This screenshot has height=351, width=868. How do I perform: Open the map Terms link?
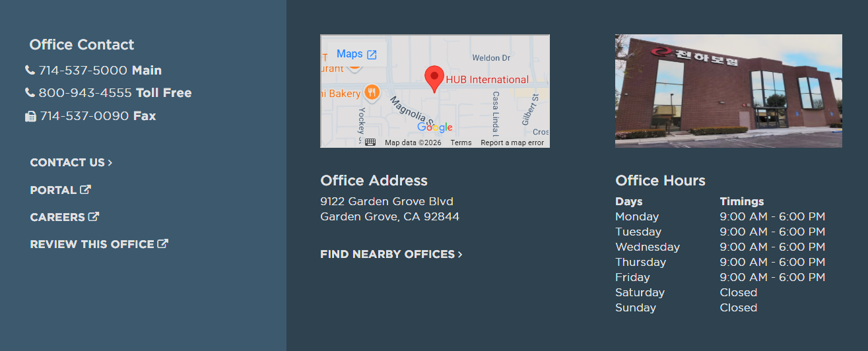pos(461,143)
